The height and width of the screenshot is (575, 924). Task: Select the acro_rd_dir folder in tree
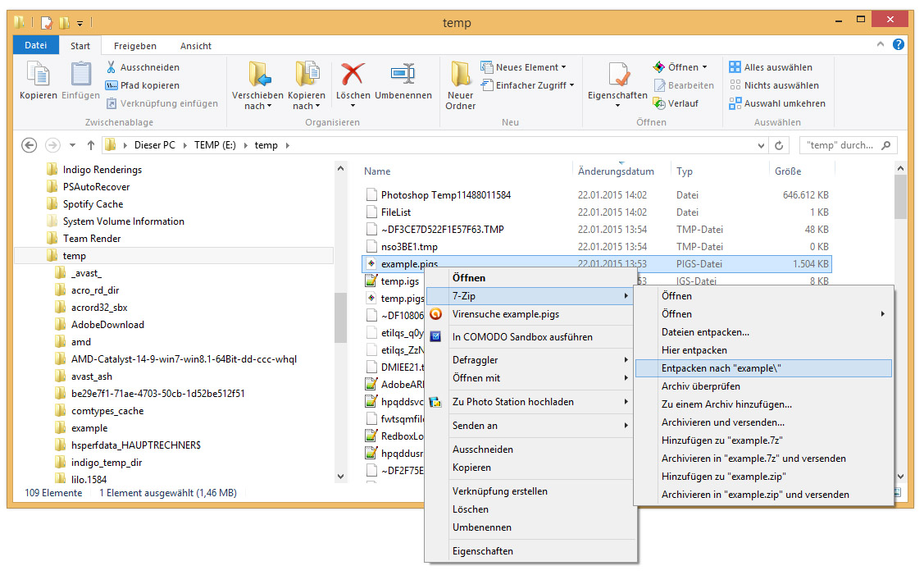pos(95,290)
